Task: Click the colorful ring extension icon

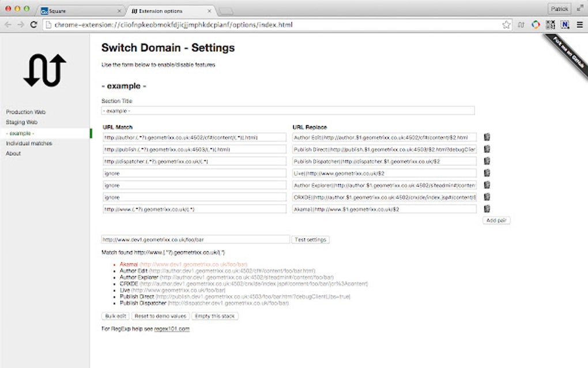Action: pyautogui.click(x=535, y=25)
